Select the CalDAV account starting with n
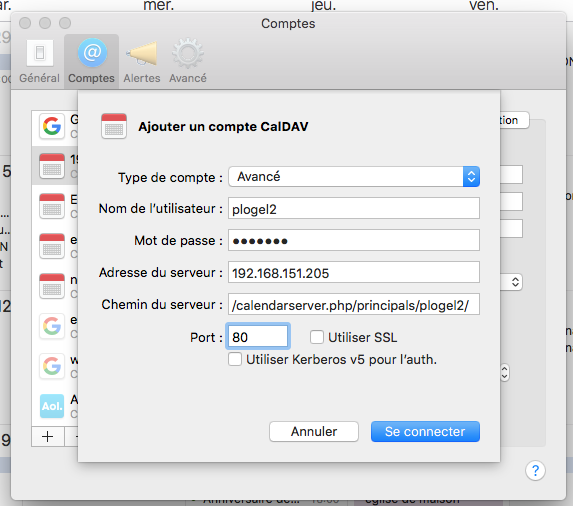This screenshot has height=506, width=573. 55,286
